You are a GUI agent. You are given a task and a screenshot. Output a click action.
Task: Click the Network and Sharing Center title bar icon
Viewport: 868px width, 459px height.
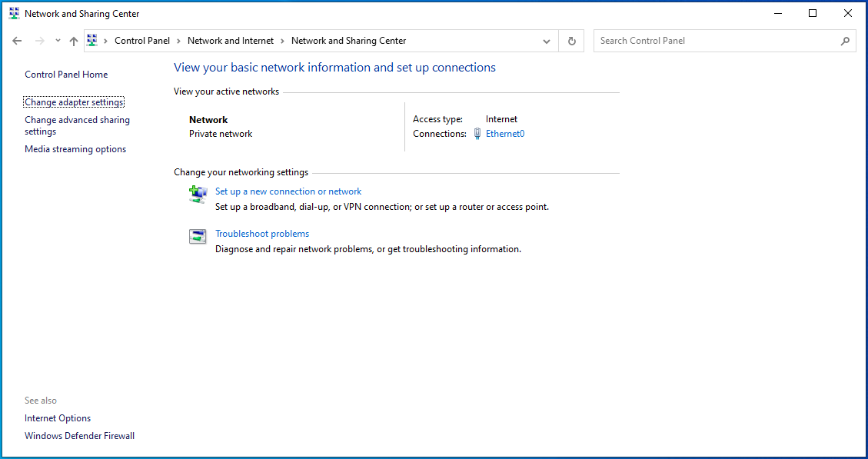tap(12, 13)
